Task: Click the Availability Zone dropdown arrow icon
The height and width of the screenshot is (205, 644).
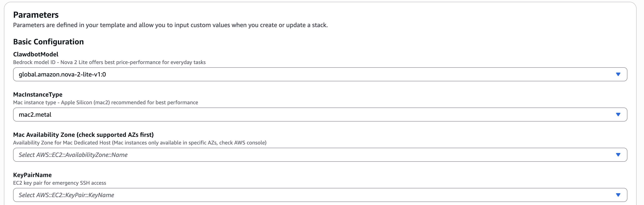Action: 618,155
